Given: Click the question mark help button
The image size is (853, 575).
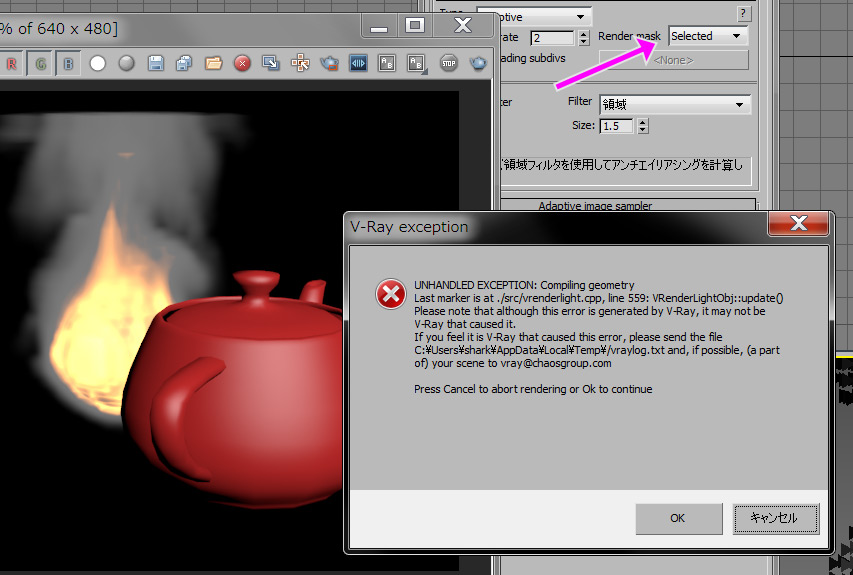Looking at the screenshot, I should [x=743, y=14].
